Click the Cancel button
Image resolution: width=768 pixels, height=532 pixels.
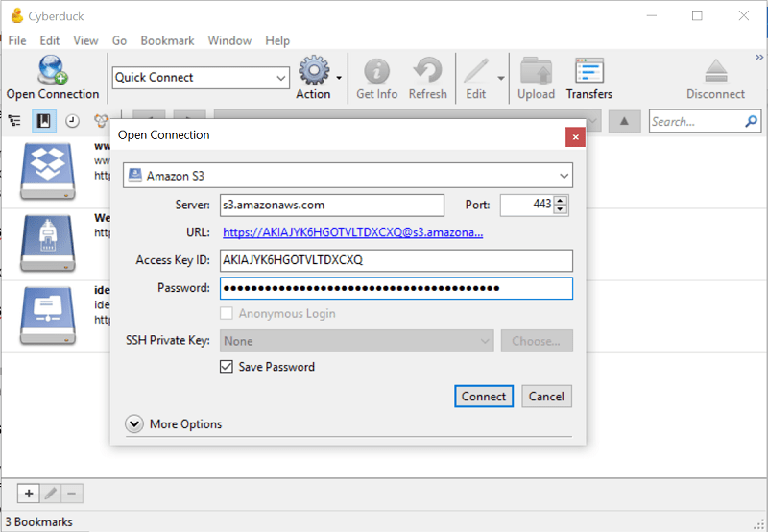(546, 396)
